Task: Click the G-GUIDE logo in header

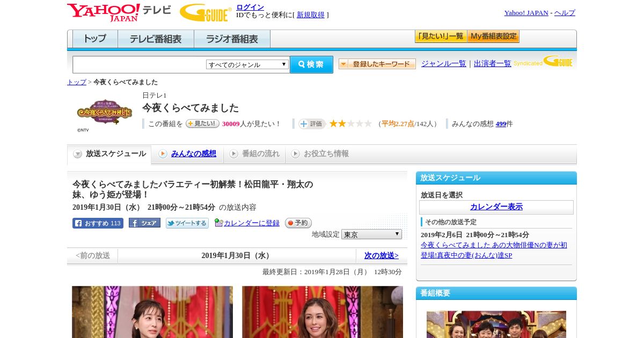Action: (206, 12)
